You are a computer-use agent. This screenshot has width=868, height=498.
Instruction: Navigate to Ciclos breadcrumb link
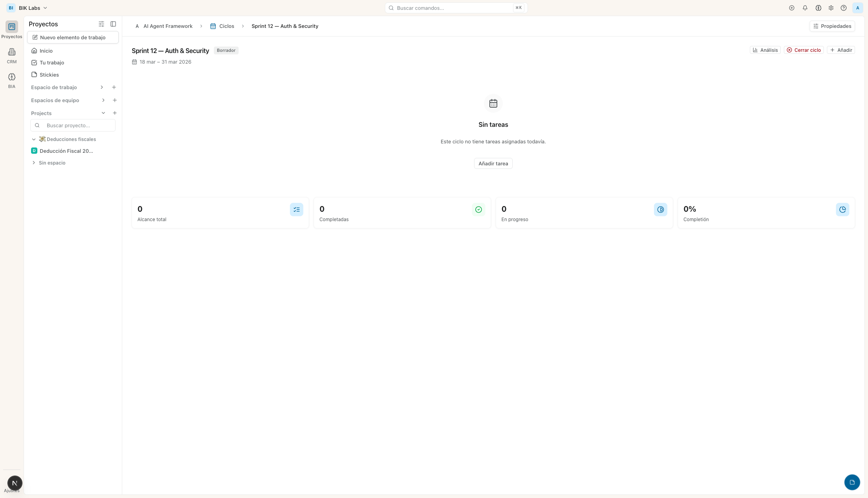pyautogui.click(x=226, y=26)
